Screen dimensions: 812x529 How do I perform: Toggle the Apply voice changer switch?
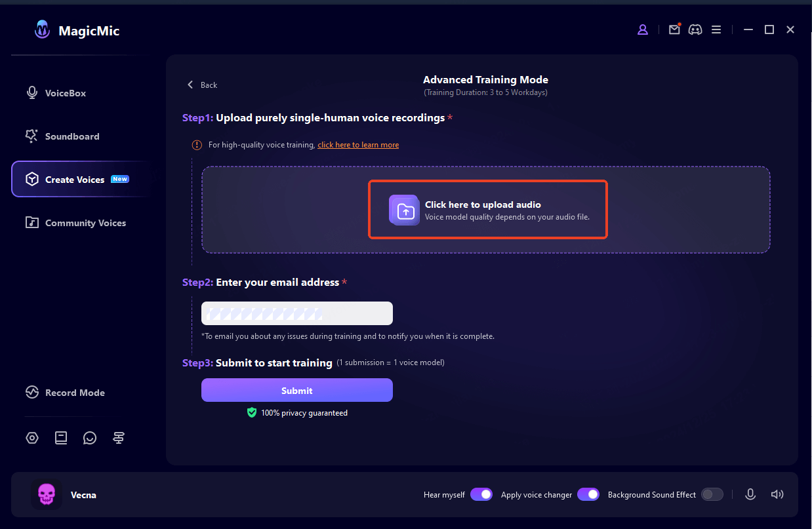[x=588, y=494]
